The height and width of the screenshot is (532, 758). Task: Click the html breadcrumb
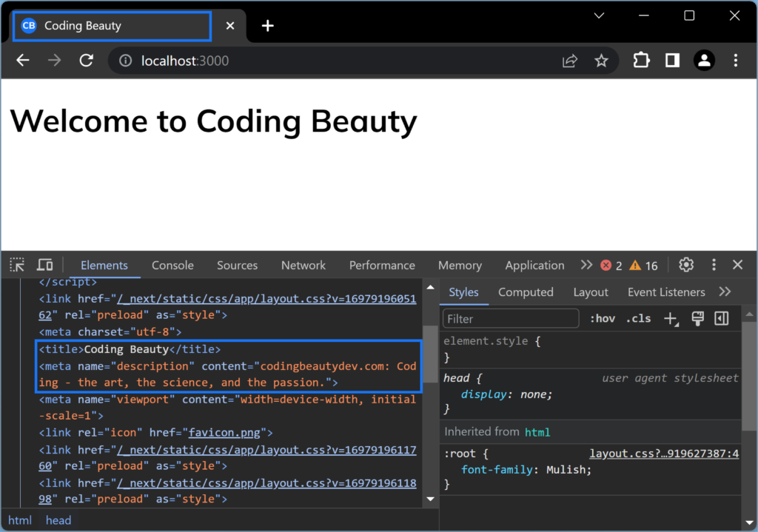tap(20, 520)
